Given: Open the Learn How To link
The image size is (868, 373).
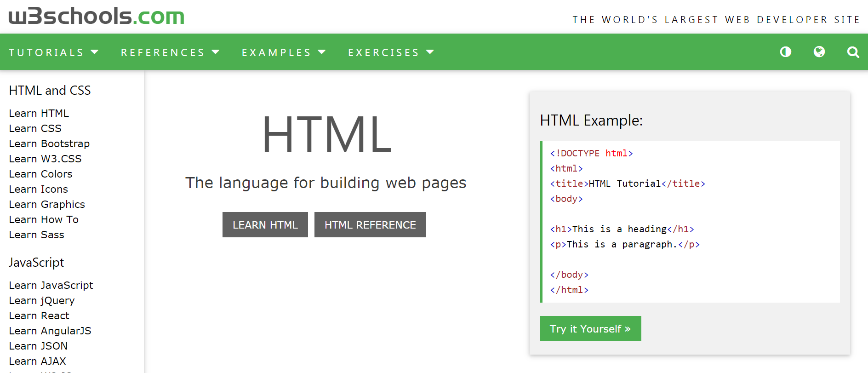Looking at the screenshot, I should point(44,219).
